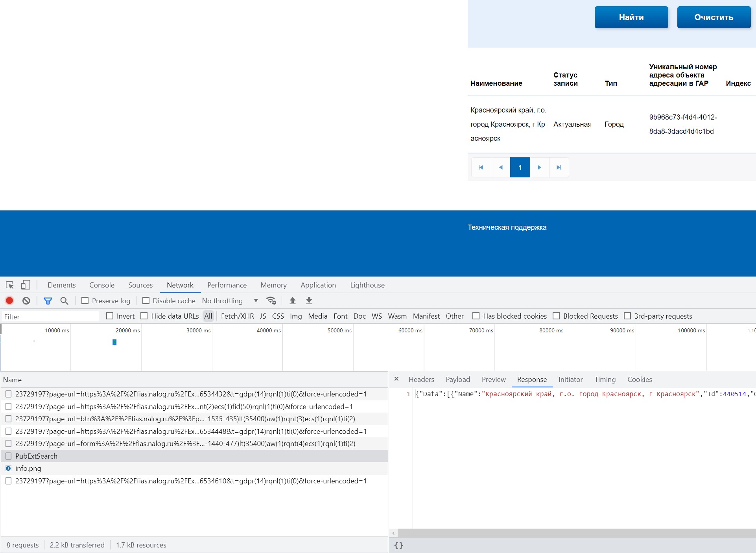The image size is (756, 553).
Task: Click the Import HAR upload arrow
Action: (x=293, y=301)
